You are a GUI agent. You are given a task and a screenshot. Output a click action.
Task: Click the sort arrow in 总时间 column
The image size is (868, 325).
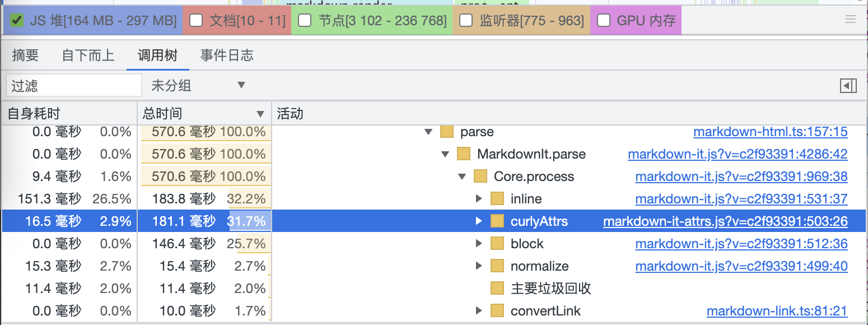(x=260, y=114)
